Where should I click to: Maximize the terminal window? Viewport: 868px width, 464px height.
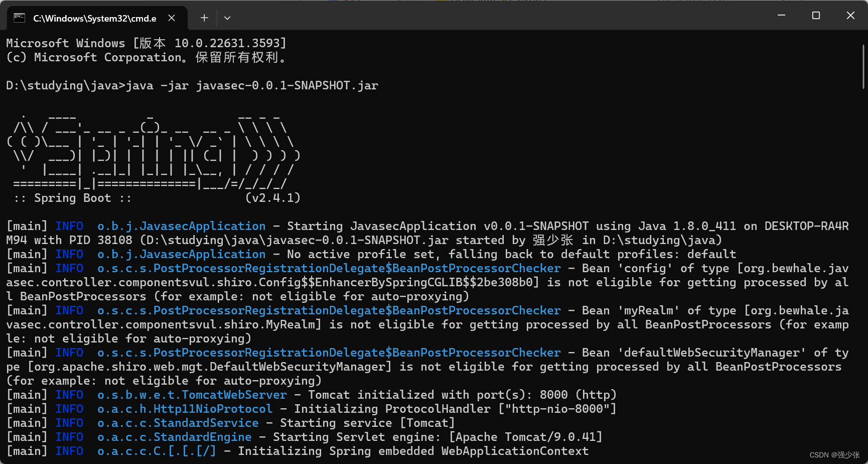[x=816, y=16]
